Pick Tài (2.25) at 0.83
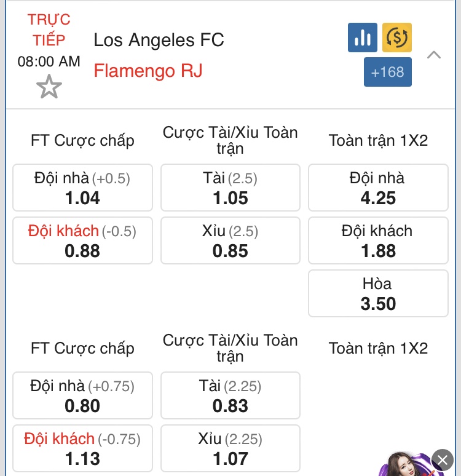 [x=230, y=395]
